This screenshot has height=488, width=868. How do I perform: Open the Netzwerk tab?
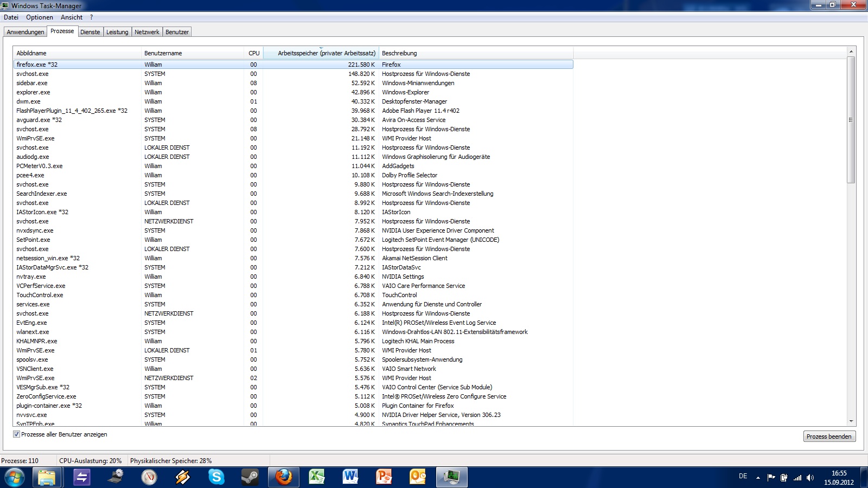(x=147, y=32)
